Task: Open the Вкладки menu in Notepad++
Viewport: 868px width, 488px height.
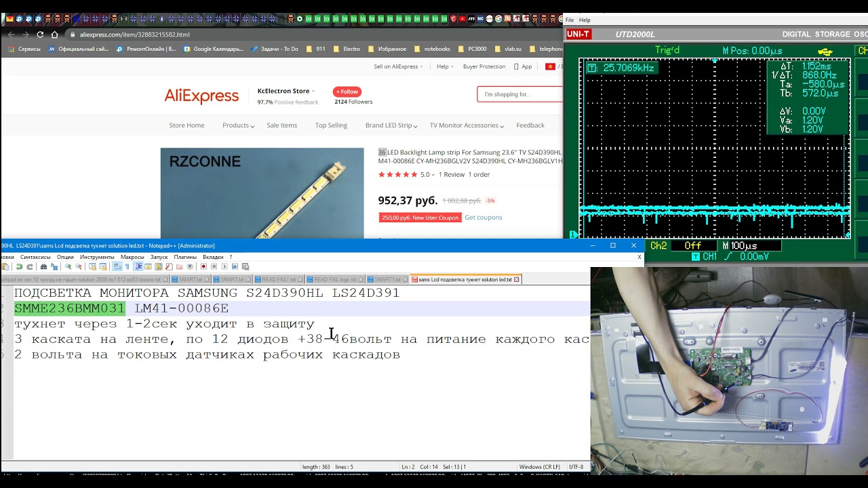Action: click(x=213, y=257)
